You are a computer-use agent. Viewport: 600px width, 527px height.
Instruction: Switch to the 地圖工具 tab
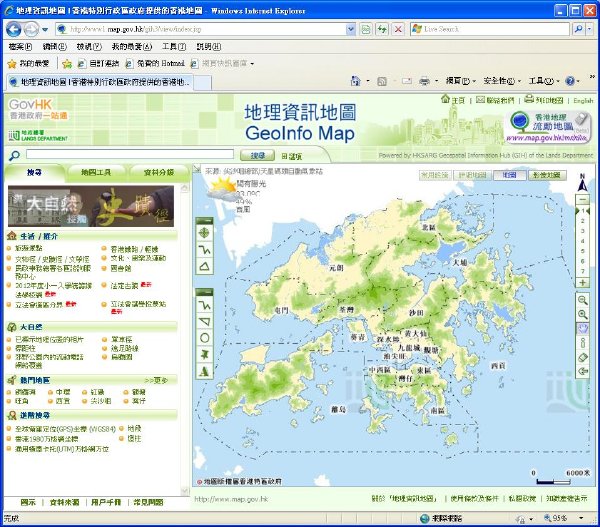pyautogui.click(x=96, y=173)
